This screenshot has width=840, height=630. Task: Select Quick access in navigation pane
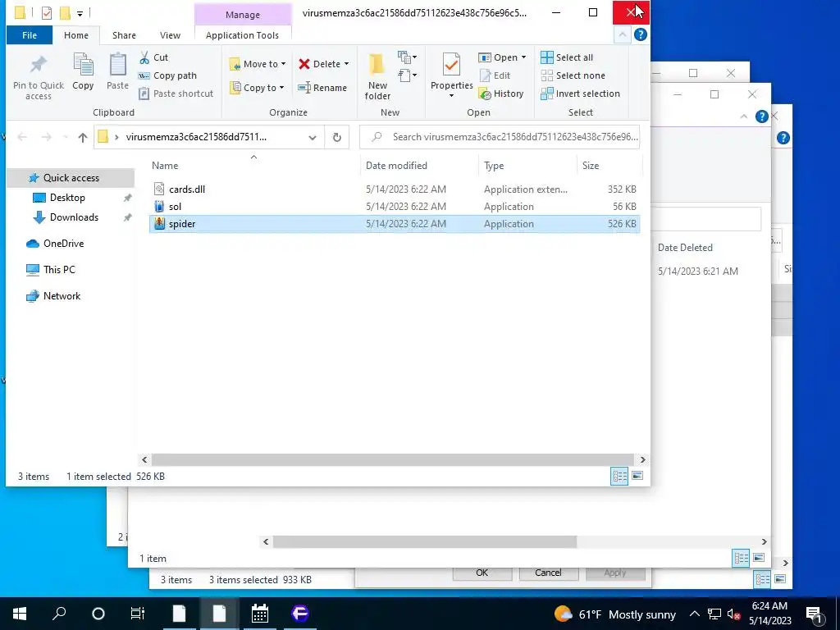[x=71, y=178]
